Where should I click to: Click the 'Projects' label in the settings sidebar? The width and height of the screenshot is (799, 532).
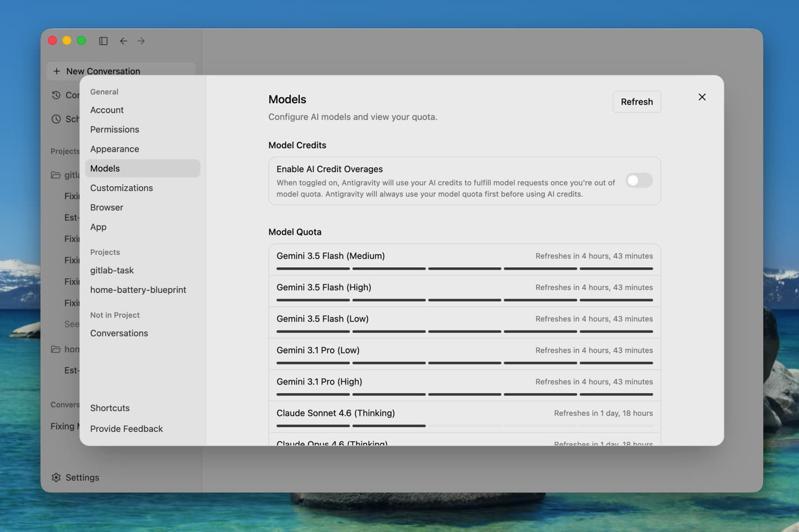point(105,252)
